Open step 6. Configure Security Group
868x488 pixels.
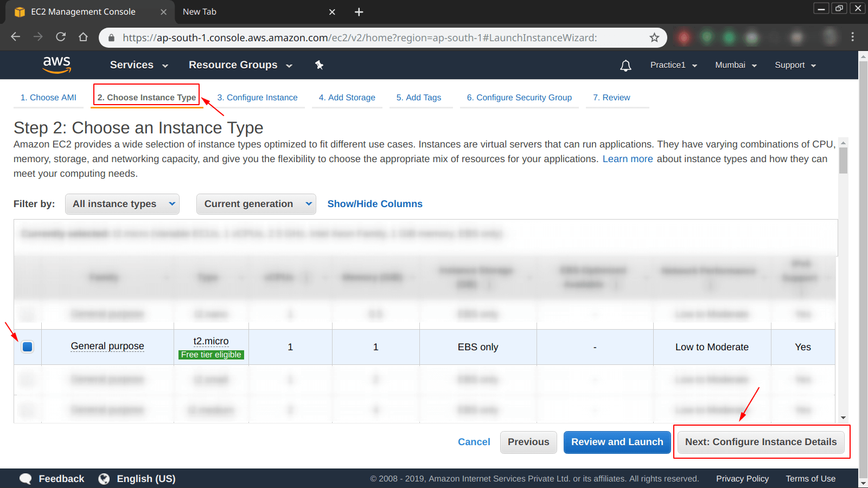click(519, 98)
